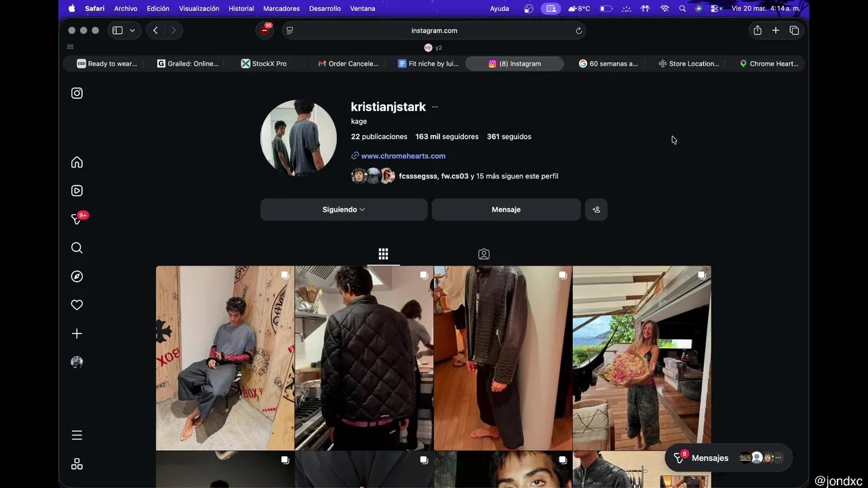Open profile options three dots
868x488 pixels.
point(435,107)
